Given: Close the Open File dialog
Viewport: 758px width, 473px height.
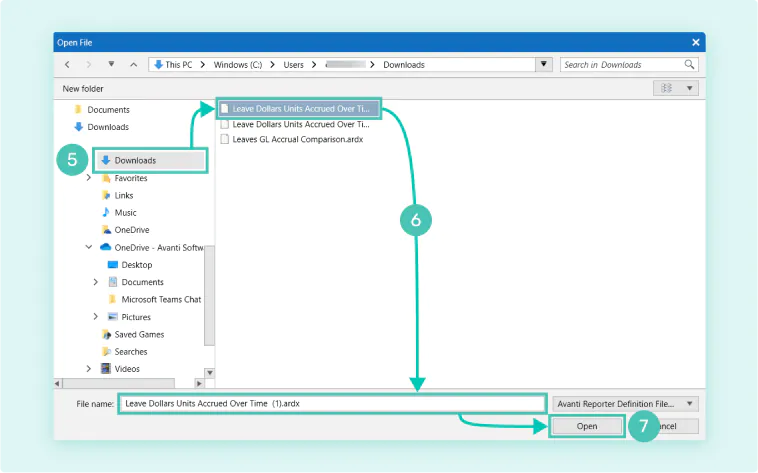Looking at the screenshot, I should coord(695,43).
